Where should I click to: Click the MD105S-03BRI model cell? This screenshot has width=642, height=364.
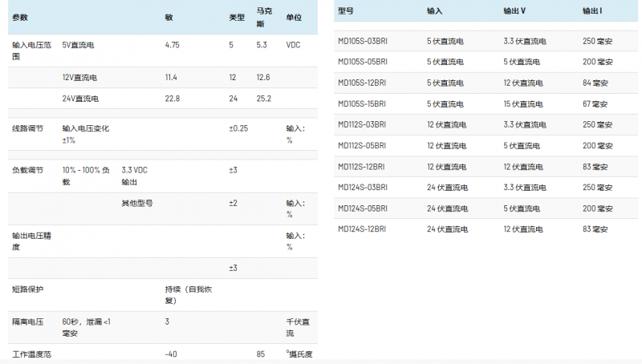pos(363,40)
